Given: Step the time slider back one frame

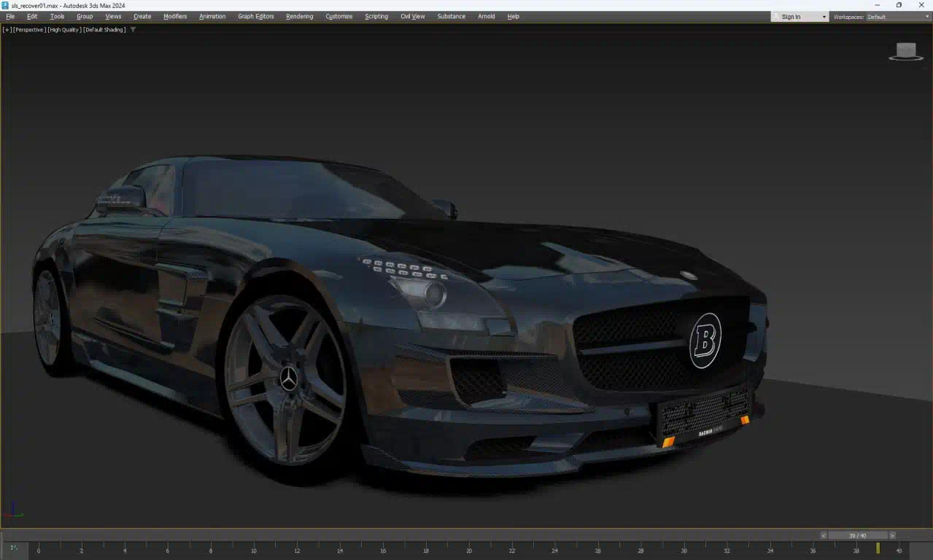Looking at the screenshot, I should click(824, 535).
